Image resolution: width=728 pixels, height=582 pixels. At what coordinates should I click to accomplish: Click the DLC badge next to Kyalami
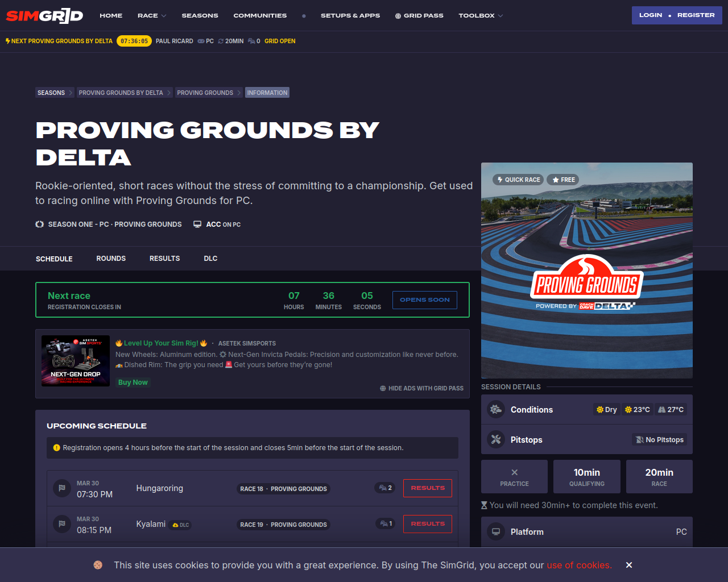pos(180,525)
